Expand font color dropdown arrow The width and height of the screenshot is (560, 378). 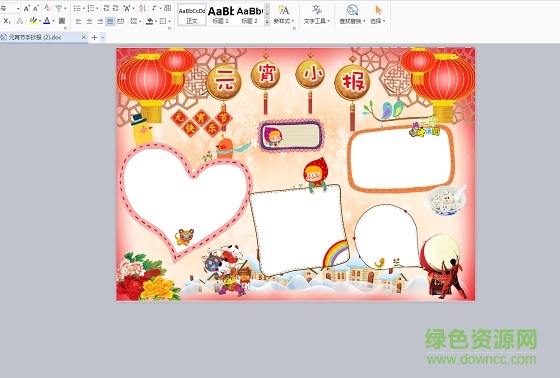[x=53, y=21]
